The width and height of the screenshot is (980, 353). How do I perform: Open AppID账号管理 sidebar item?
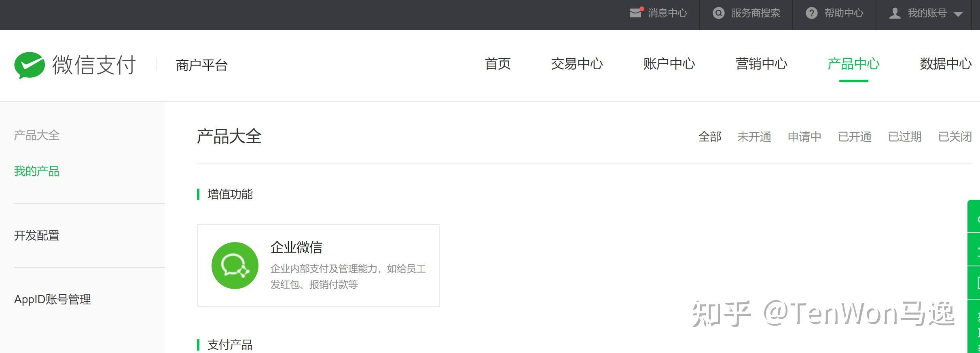pos(53,300)
